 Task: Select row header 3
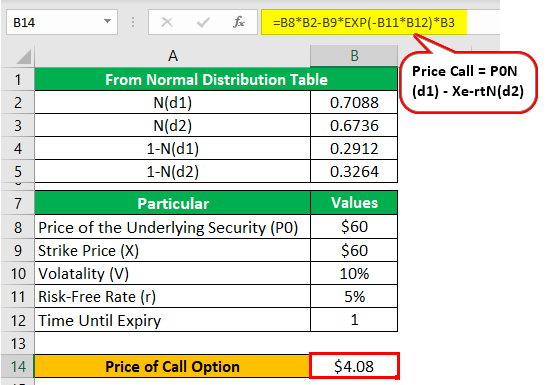point(18,126)
